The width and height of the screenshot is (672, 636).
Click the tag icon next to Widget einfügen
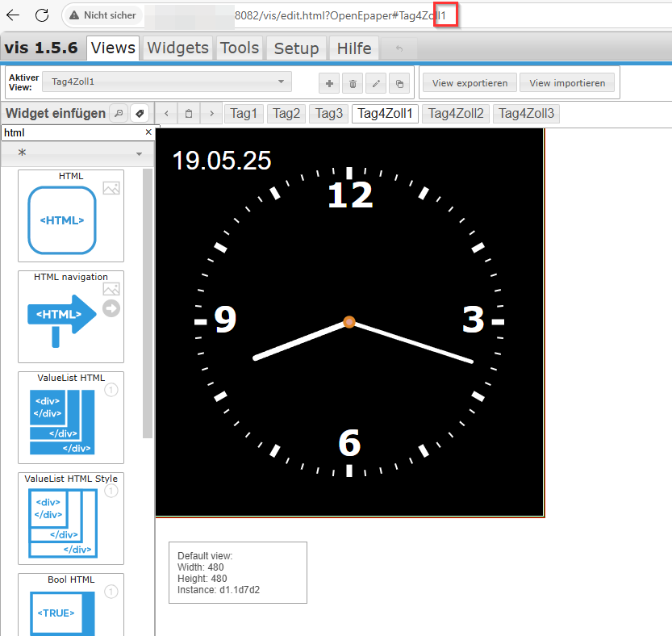[140, 113]
